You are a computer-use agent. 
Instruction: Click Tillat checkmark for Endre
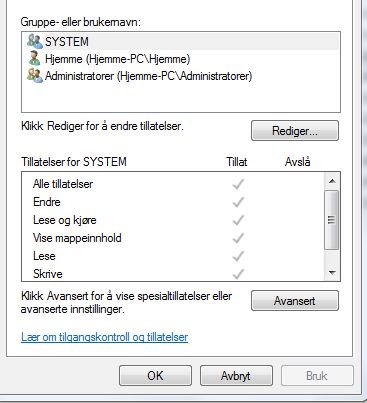click(x=238, y=202)
